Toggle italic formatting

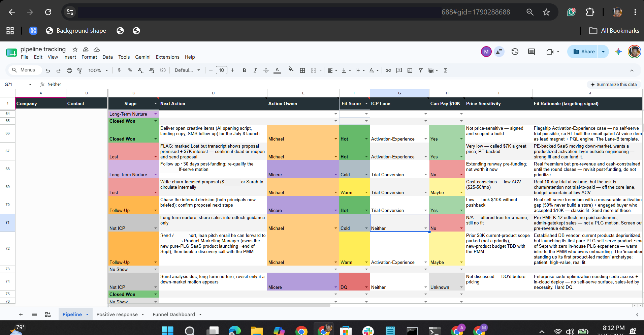[x=255, y=70]
